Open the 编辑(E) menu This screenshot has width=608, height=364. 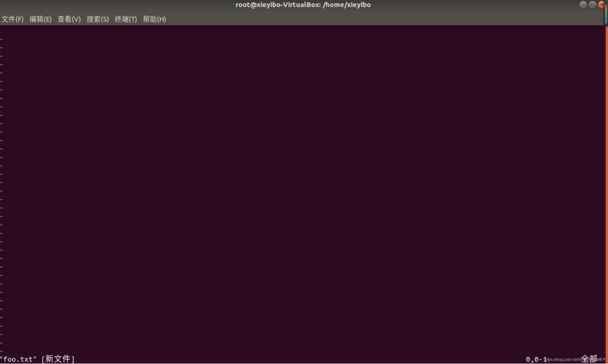[41, 19]
